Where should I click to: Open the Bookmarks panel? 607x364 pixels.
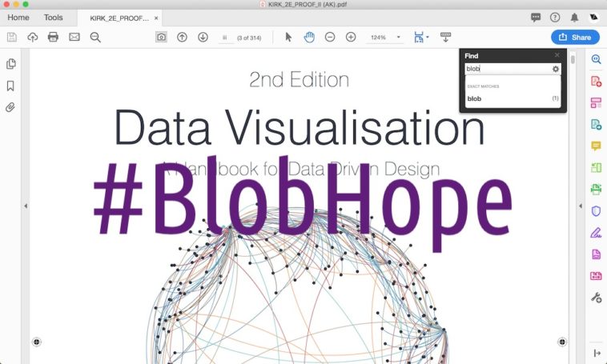(x=11, y=86)
